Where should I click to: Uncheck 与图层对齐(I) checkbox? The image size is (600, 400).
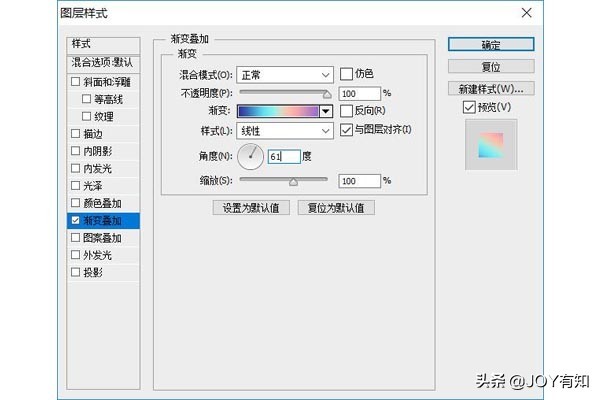click(347, 130)
